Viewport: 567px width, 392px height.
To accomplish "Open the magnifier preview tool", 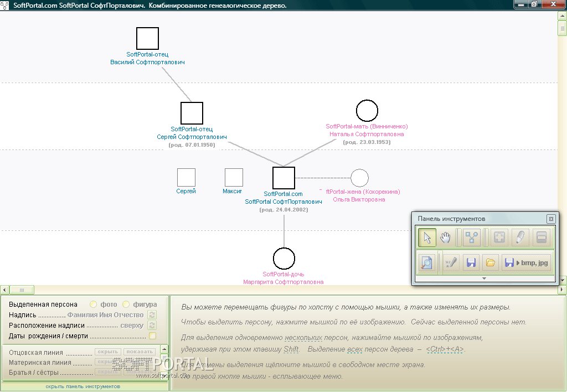I will click(427, 262).
